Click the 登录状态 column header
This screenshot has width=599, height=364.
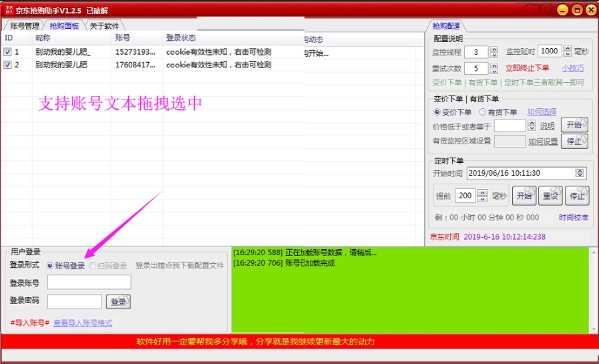point(181,38)
